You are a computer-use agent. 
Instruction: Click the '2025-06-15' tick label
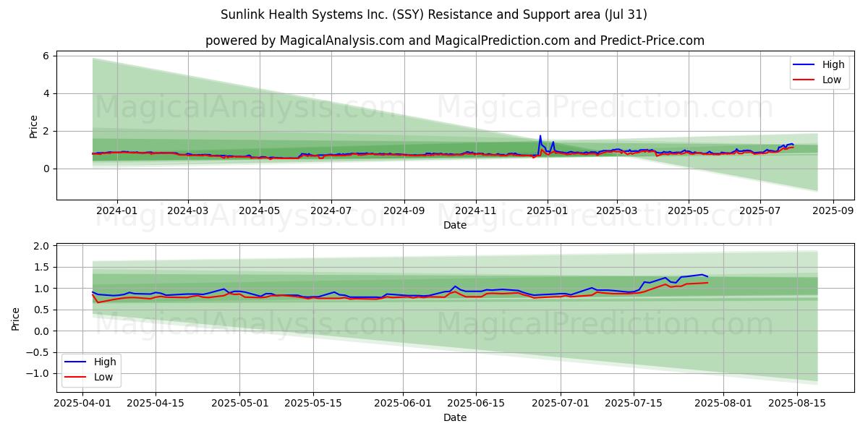(475, 403)
